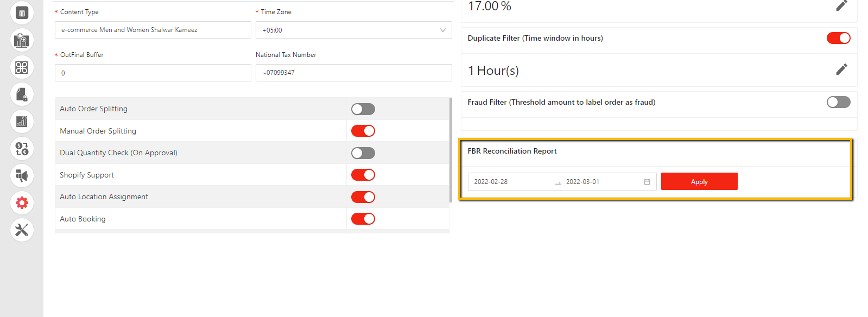Open the locked document sidebar icon
The image size is (868, 317).
(x=22, y=94)
